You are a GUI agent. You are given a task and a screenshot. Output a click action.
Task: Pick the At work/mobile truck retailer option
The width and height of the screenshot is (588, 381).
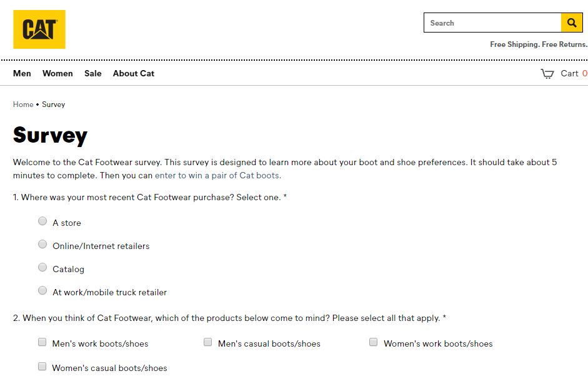pyautogui.click(x=42, y=290)
